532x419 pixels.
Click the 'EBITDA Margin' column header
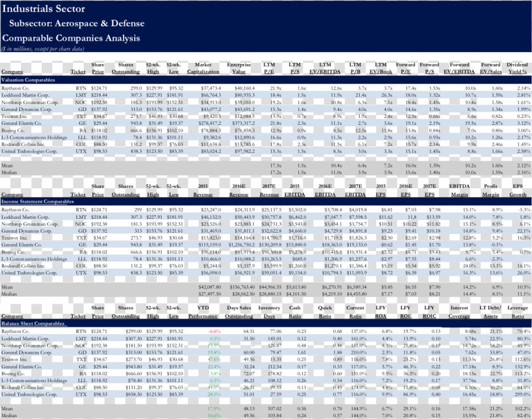(x=459, y=190)
